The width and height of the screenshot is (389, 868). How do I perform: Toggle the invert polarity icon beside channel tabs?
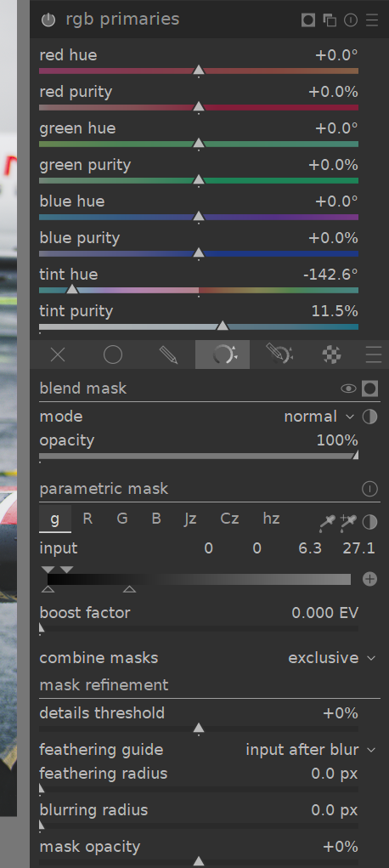(x=369, y=521)
